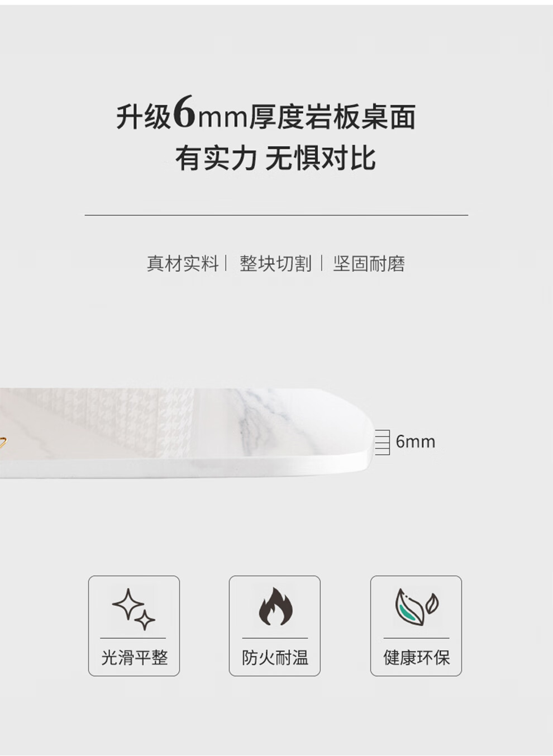The width and height of the screenshot is (553, 756).
Task: Click the 整块切割 feature text
Action: (x=275, y=263)
